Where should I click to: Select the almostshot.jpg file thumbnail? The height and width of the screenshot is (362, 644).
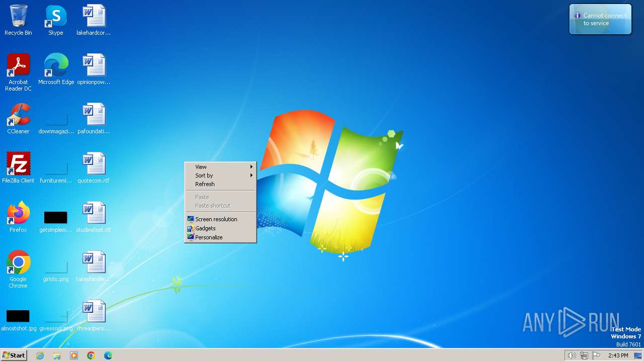18,316
